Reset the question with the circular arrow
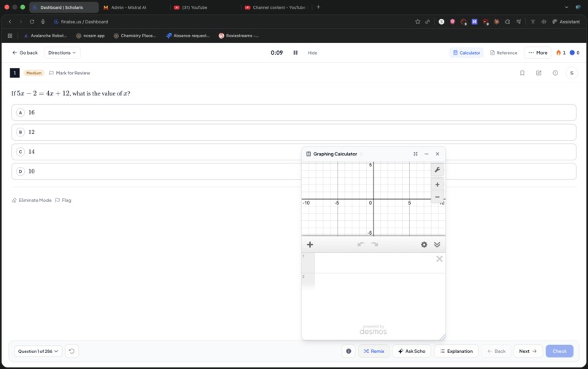This screenshot has height=369, width=588. [71, 351]
